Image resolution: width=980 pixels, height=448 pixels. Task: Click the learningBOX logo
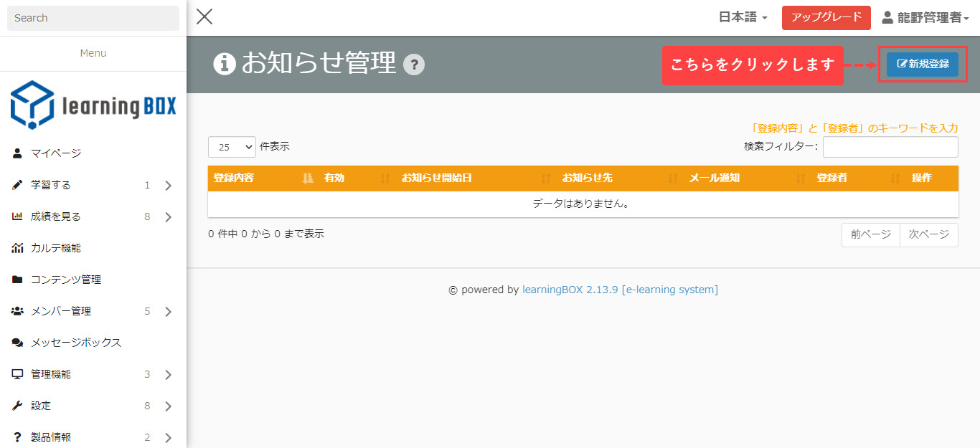point(93,105)
